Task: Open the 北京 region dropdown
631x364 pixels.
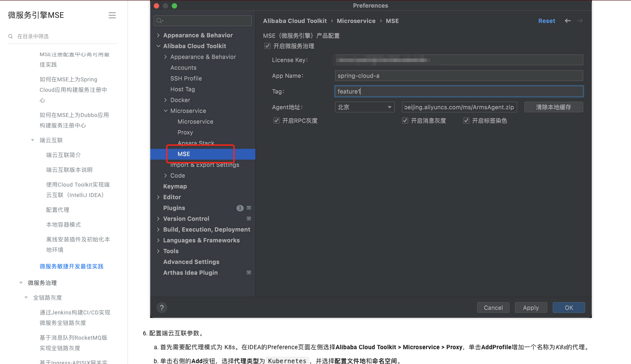Action: (x=365, y=107)
